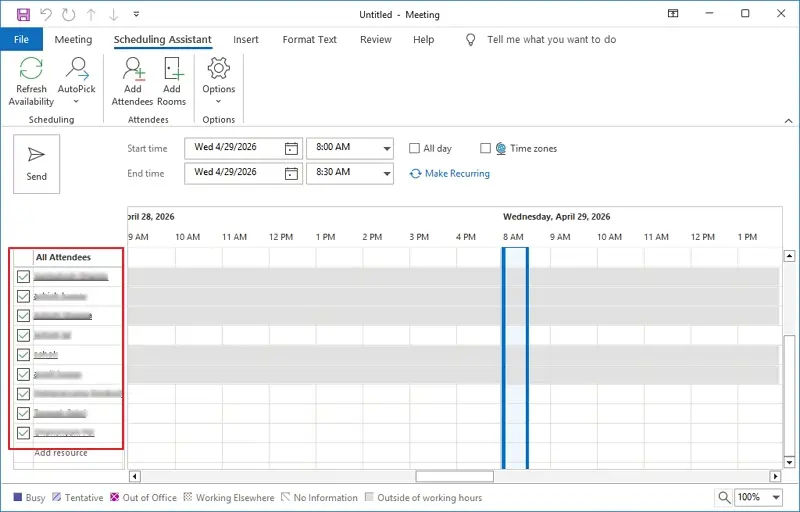The image size is (800, 512).
Task: Open the File tab
Action: (x=21, y=40)
